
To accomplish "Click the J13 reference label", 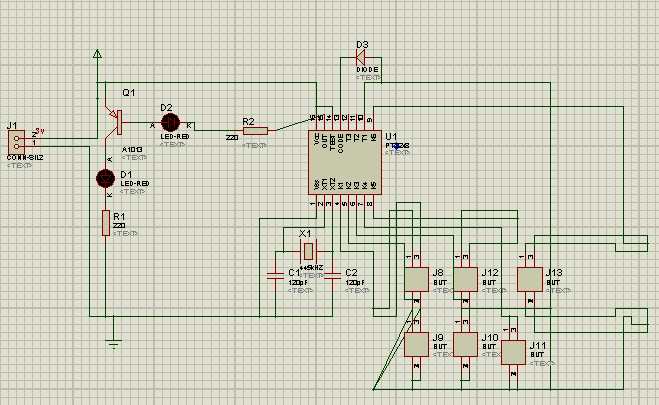I will click(554, 273).
